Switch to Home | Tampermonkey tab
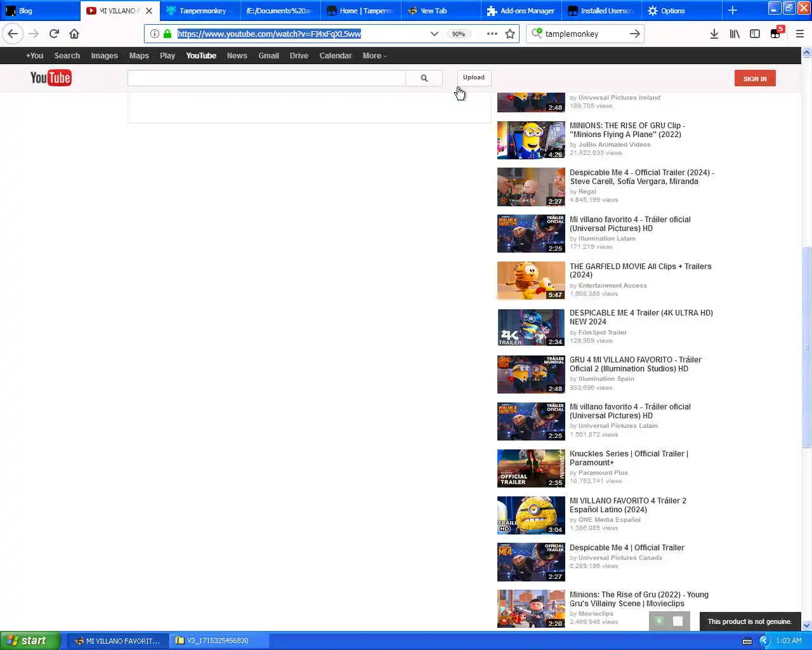 [x=360, y=11]
